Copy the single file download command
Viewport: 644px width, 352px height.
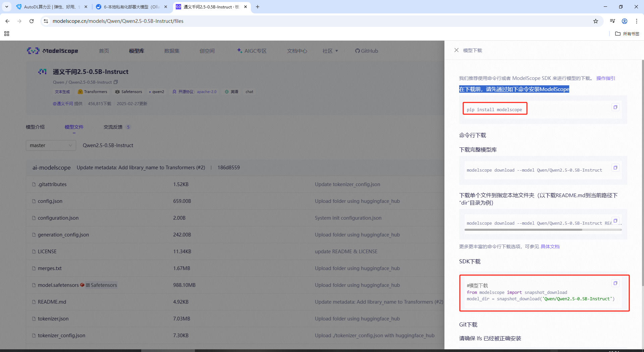pos(615,221)
